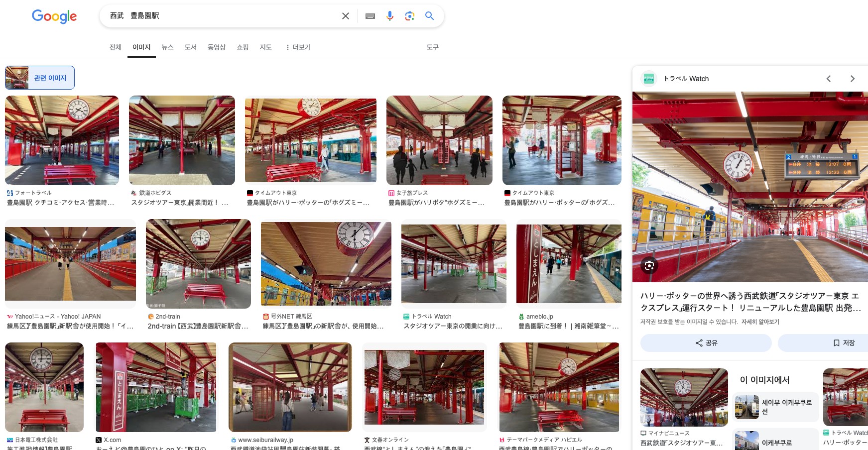
Task: Open www.seiburailway.jp result thumbnail
Action: coord(290,387)
